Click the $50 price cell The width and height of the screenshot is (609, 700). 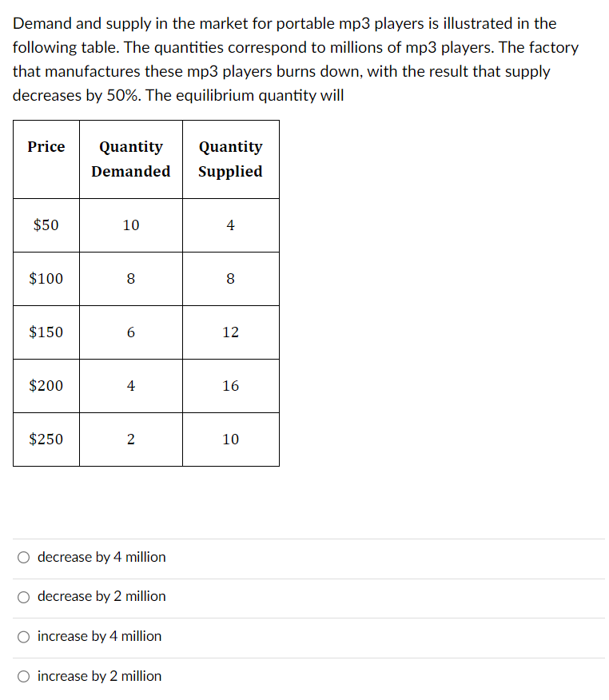point(46,225)
